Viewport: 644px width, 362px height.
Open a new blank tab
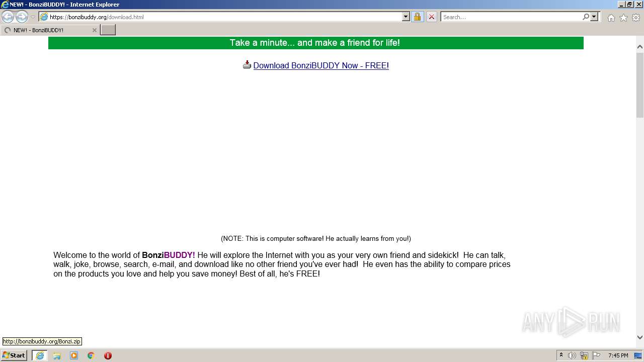click(x=108, y=30)
